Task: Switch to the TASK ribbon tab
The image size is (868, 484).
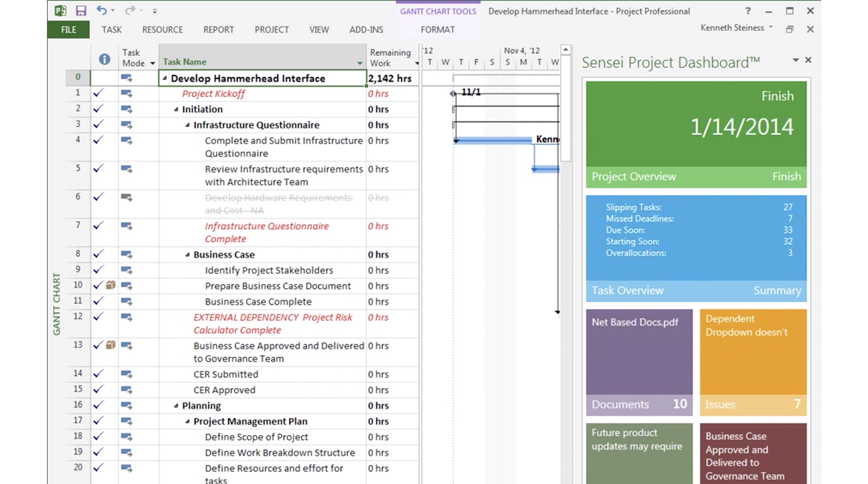Action: (111, 29)
